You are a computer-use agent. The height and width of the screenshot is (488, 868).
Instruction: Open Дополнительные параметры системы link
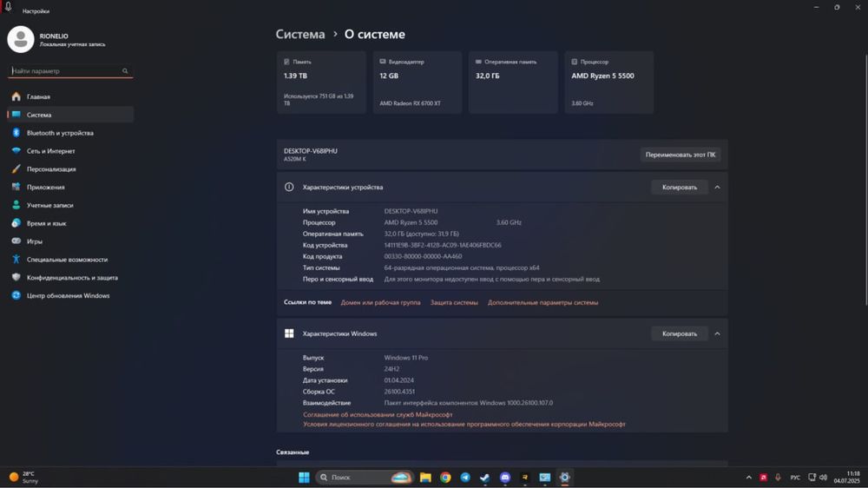[x=542, y=302]
